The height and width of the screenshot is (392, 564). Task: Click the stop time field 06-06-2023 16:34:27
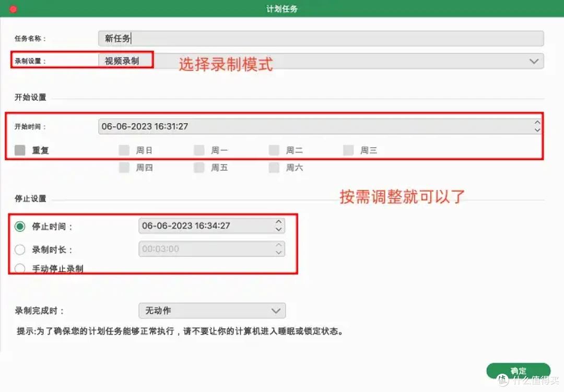[212, 226]
